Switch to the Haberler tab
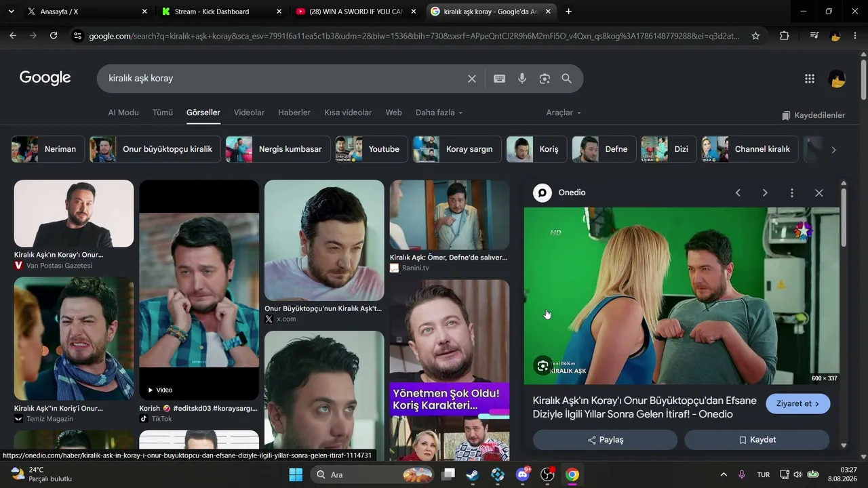The height and width of the screenshot is (488, 868). [x=294, y=113]
